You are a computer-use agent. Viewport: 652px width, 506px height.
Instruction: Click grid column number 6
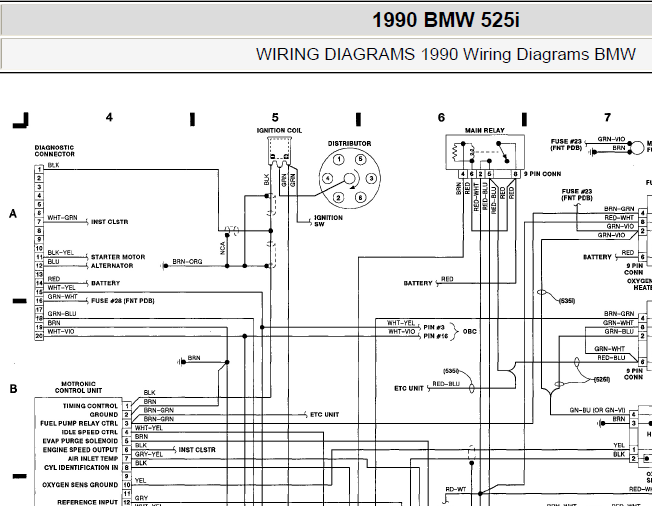click(x=441, y=117)
